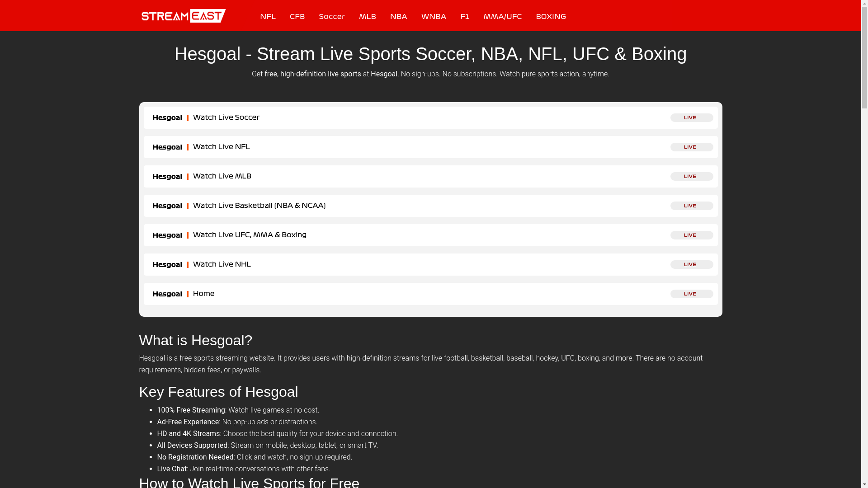This screenshot has height=488, width=868.
Task: Click LIVE badge on Watch Live Soccer row
Action: click(x=692, y=117)
